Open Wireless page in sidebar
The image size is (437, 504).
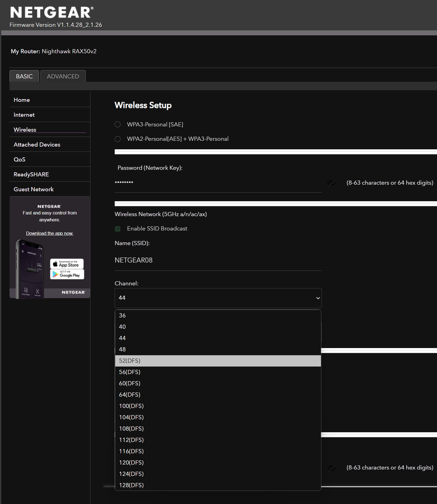click(50, 130)
